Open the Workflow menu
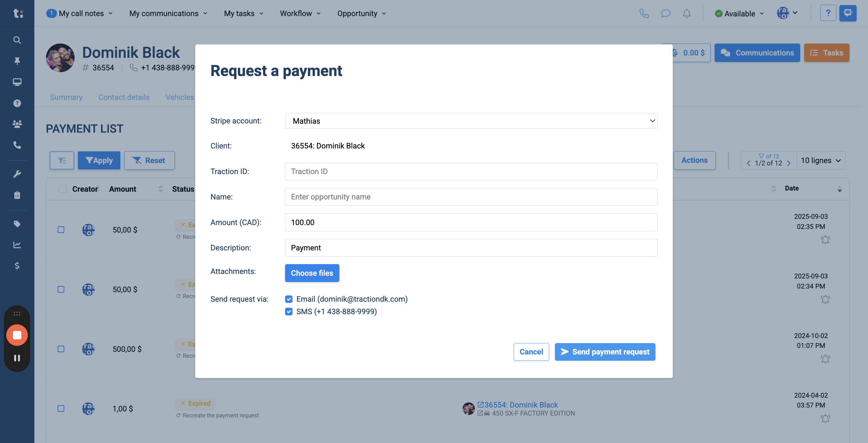Image resolution: width=868 pixels, height=443 pixels. (x=300, y=13)
